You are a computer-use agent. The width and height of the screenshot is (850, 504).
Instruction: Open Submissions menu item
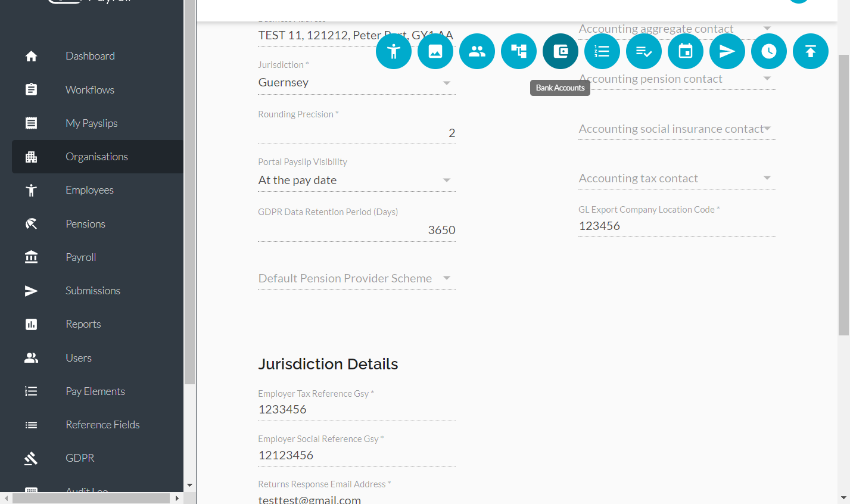click(98, 291)
